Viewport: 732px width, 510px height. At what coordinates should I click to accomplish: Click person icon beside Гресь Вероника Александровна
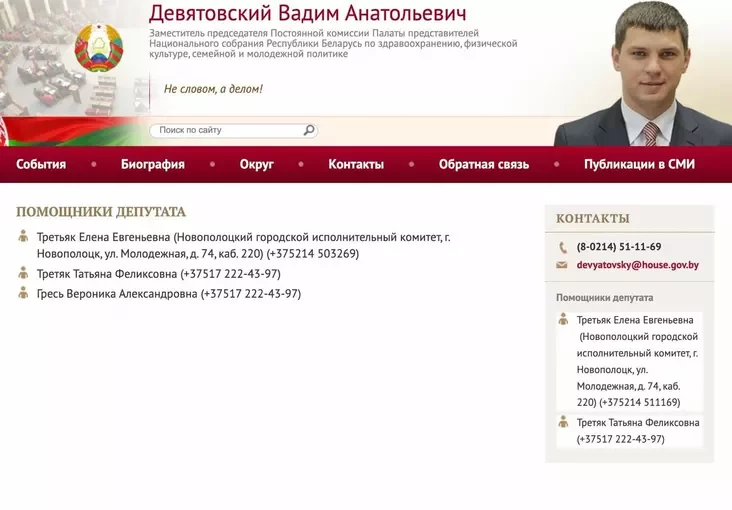point(23,293)
